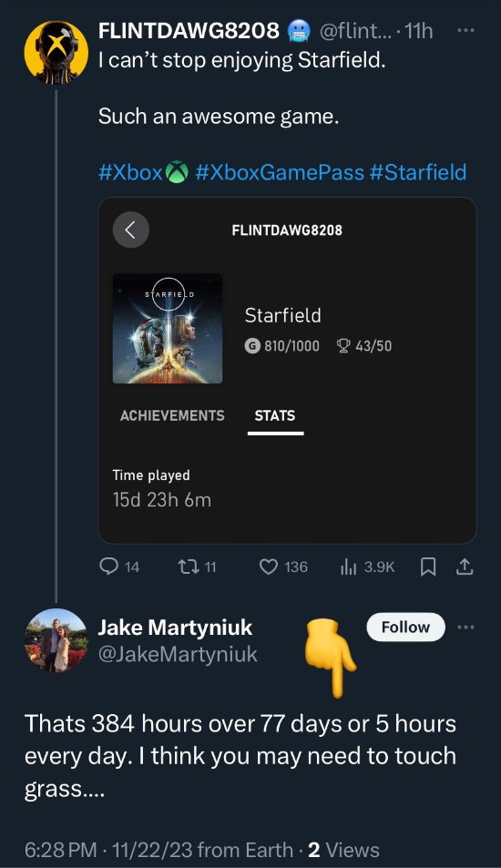Follow Jake Martyniuk
The width and height of the screenshot is (501, 868).
(405, 628)
